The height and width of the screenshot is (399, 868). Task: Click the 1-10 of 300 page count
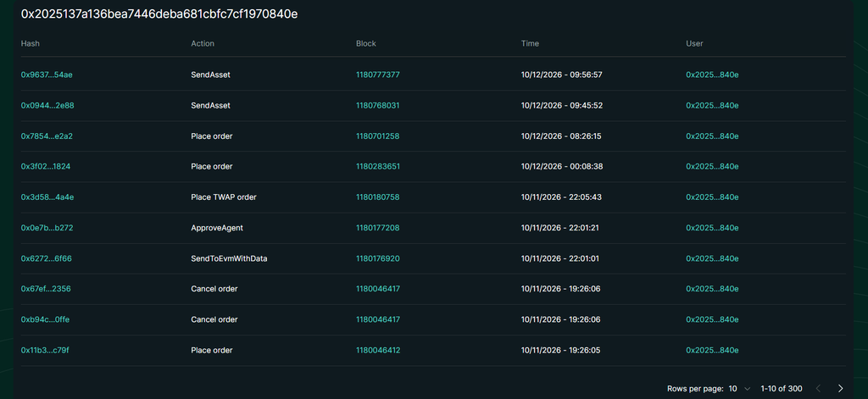click(781, 389)
